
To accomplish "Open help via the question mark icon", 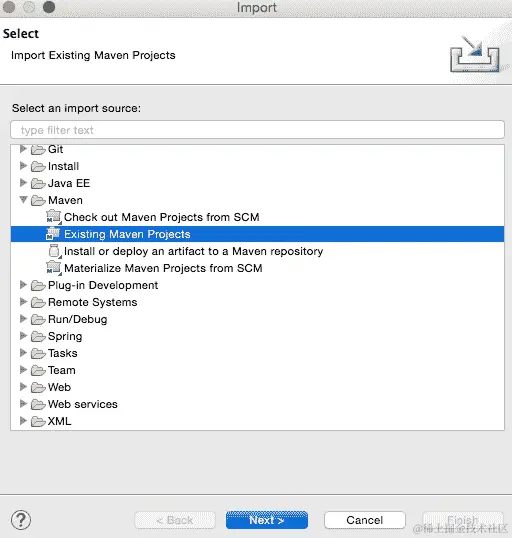I will point(21,520).
